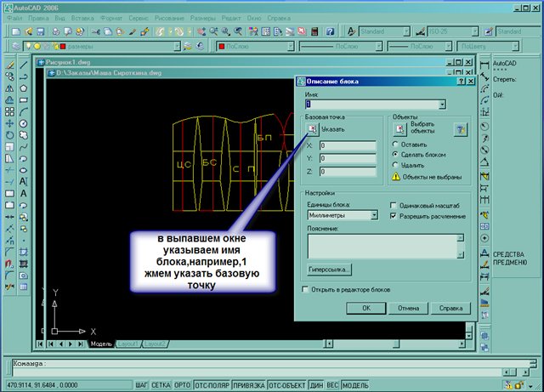Switch to the Layout1 tab

(x=127, y=344)
